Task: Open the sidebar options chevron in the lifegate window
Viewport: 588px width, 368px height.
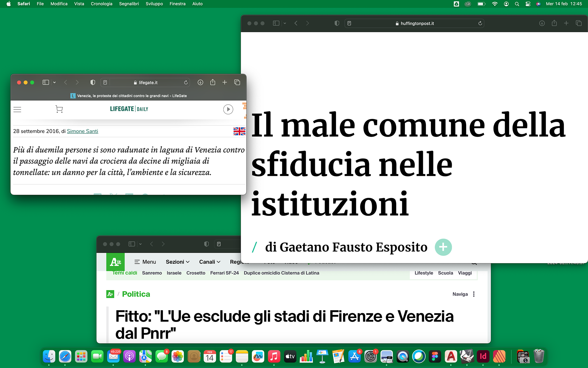Action: [55, 82]
